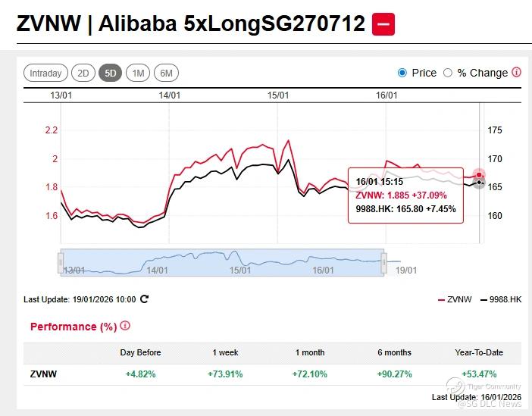532x416 pixels.
Task: Click info icon beside Performance (%)
Action: [x=125, y=326]
